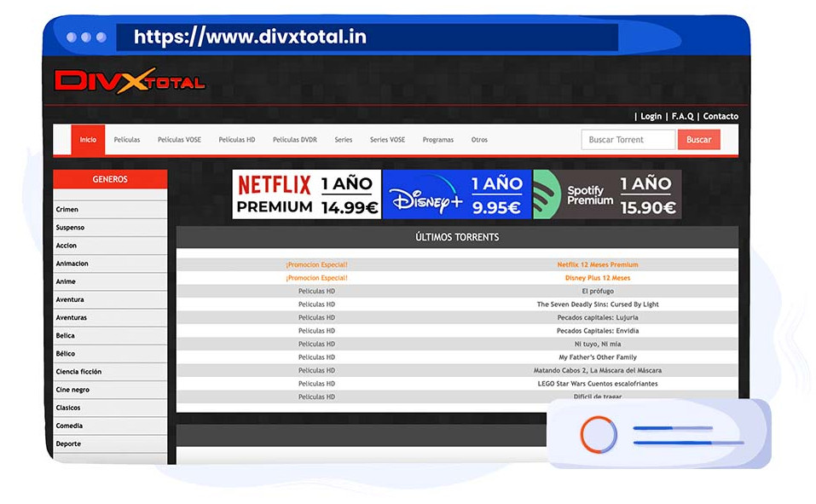Open the Películas menu item

click(x=127, y=140)
